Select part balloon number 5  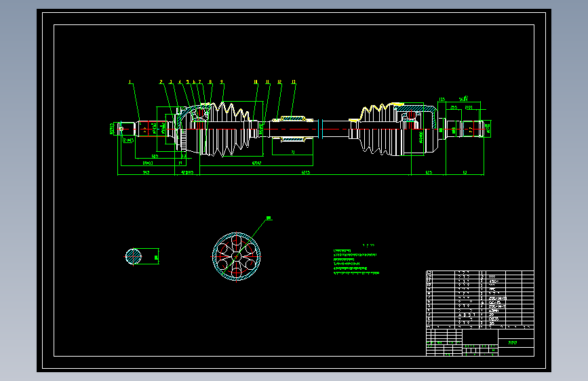pyautogui.click(x=188, y=82)
